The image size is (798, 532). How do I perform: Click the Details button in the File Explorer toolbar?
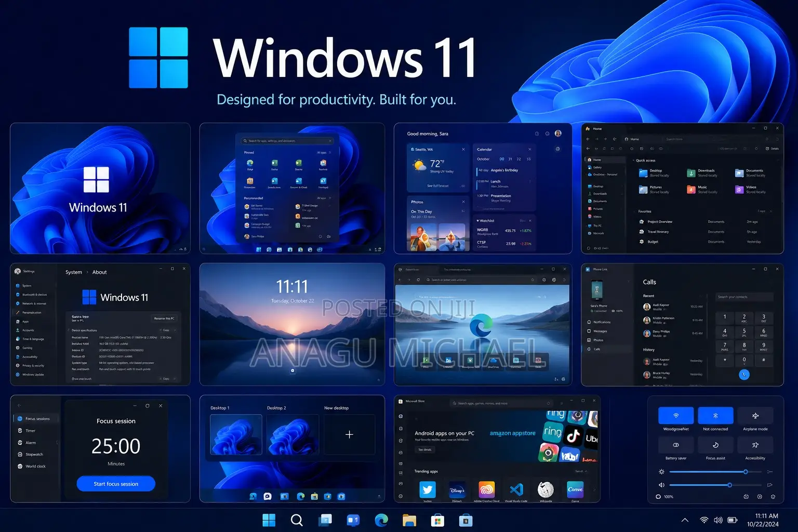(773, 149)
